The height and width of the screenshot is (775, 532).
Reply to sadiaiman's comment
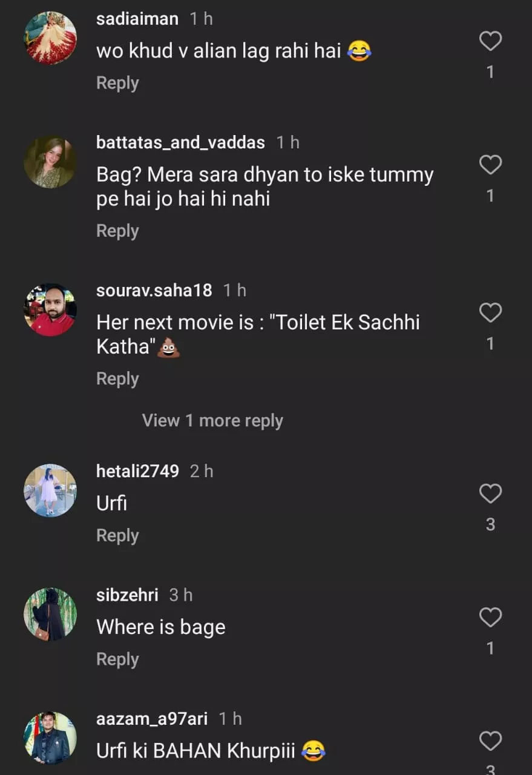click(117, 83)
